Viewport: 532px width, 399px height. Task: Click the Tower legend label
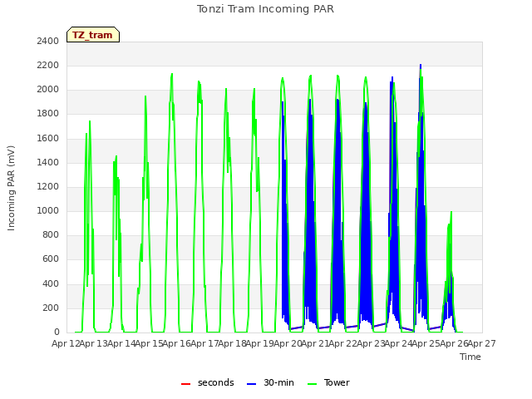[337, 382]
